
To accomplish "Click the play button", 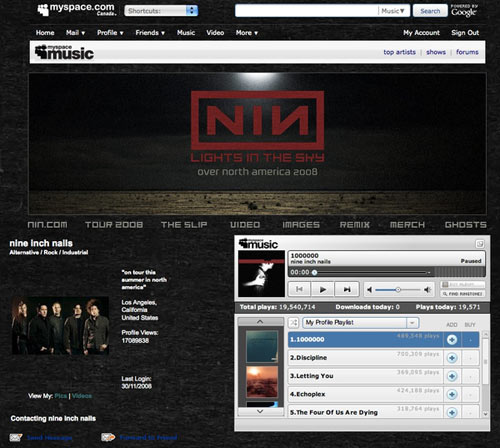I will point(323,289).
